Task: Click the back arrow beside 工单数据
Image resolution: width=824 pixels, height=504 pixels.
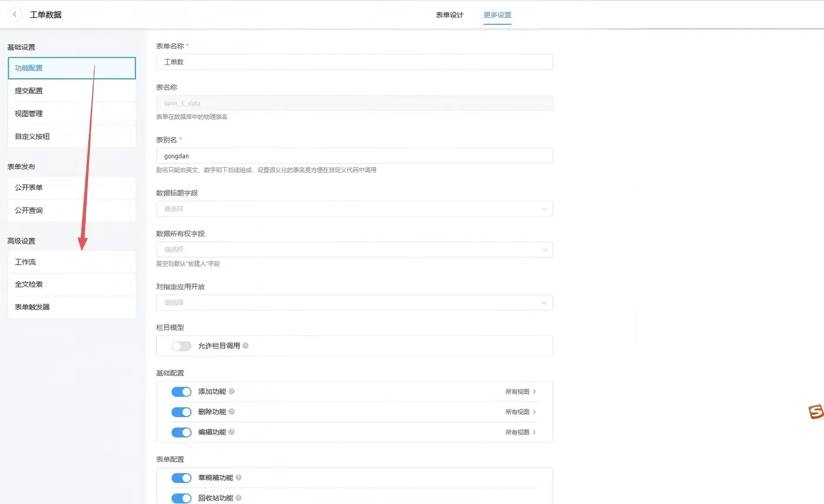Action: pos(14,14)
